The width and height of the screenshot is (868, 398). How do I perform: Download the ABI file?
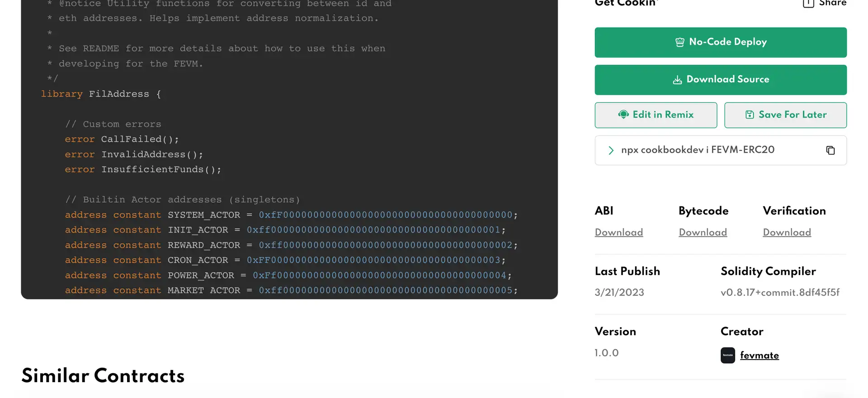pyautogui.click(x=618, y=232)
